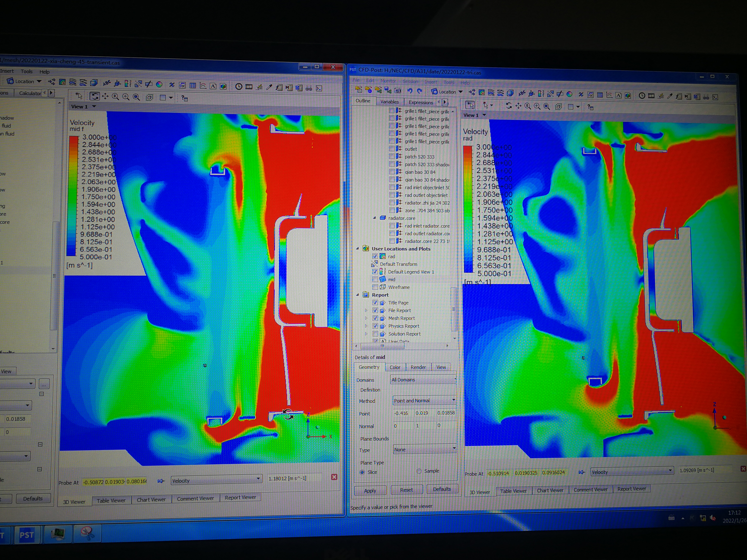Select Probe tool in right window toolbar
This screenshot has width=747, height=560.
pyautogui.click(x=670, y=97)
